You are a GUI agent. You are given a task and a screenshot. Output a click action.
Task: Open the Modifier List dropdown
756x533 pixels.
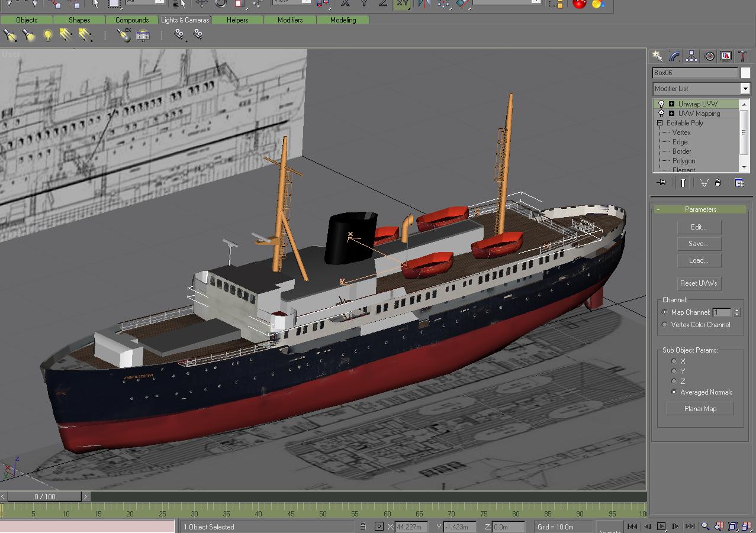click(x=745, y=89)
